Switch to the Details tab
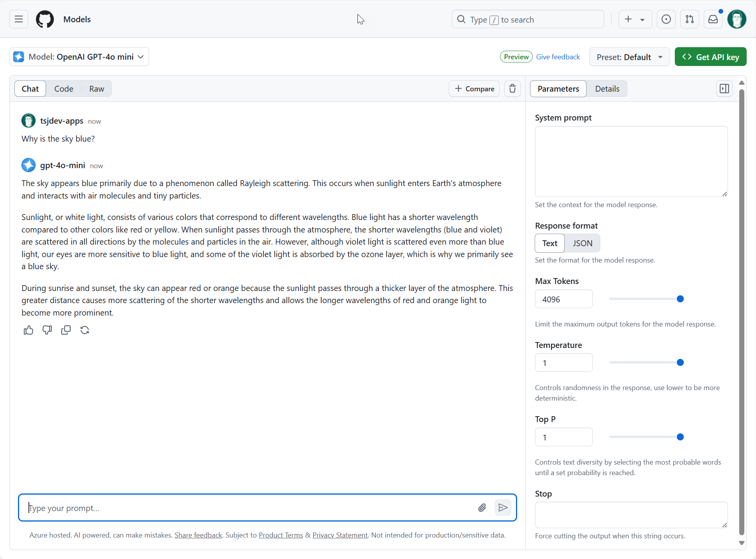756x559 pixels. click(607, 89)
